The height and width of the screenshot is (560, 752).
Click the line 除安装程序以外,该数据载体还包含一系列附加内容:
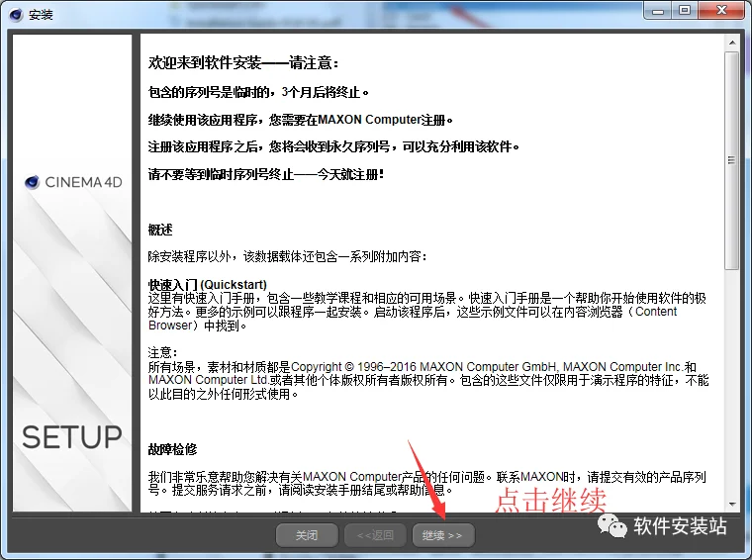(288, 256)
